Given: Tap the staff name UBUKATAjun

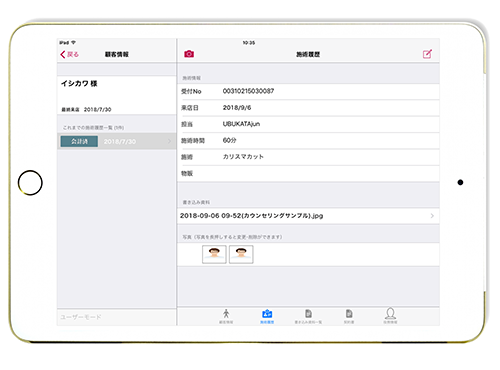Looking at the screenshot, I should pyautogui.click(x=241, y=124).
